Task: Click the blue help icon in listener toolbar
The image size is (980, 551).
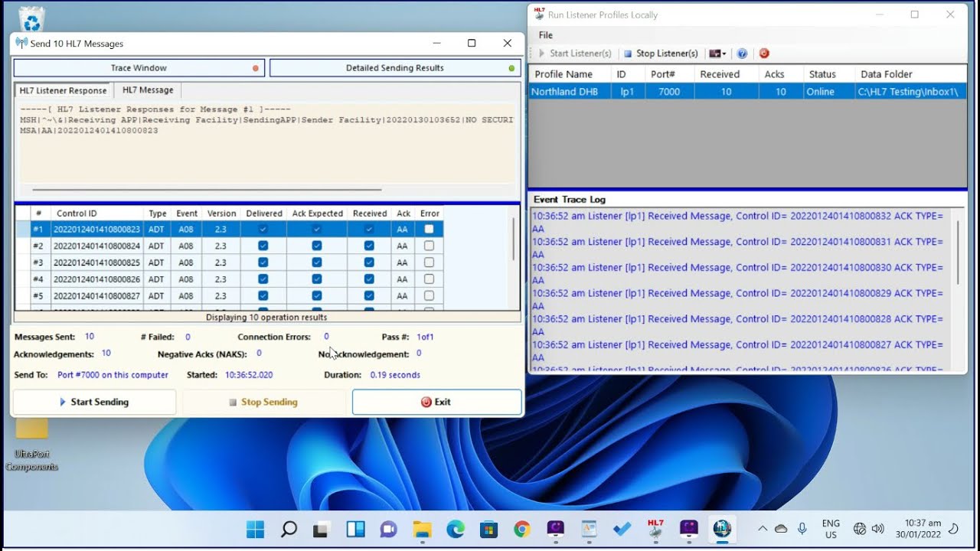Action: pyautogui.click(x=742, y=54)
